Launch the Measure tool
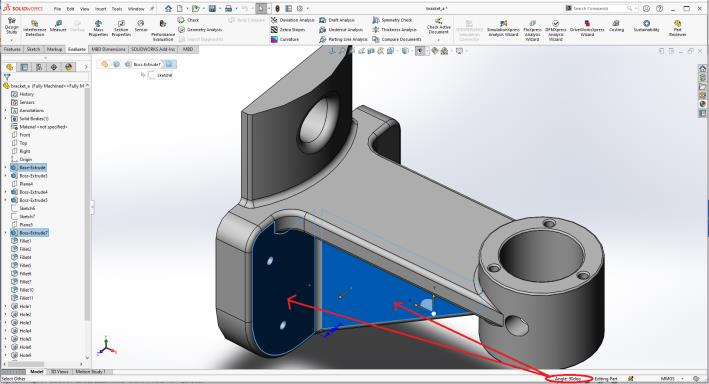Screen dimensions: 709x384 pos(58,26)
